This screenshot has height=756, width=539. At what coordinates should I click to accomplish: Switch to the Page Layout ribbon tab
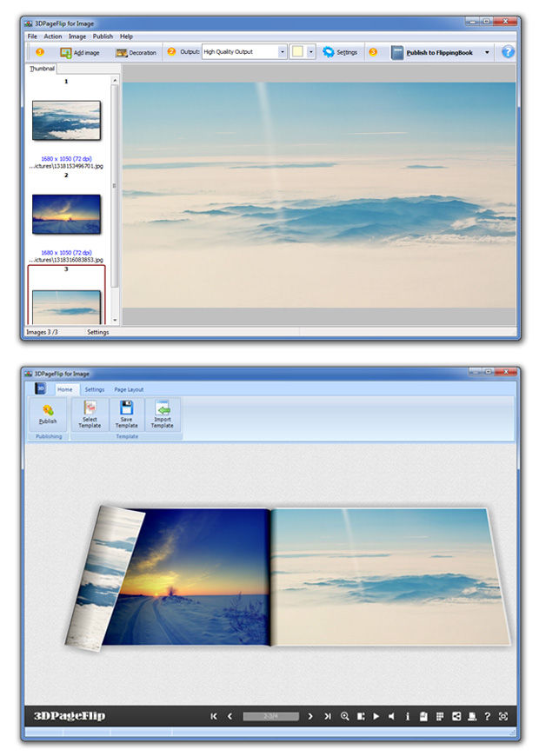[x=129, y=389]
